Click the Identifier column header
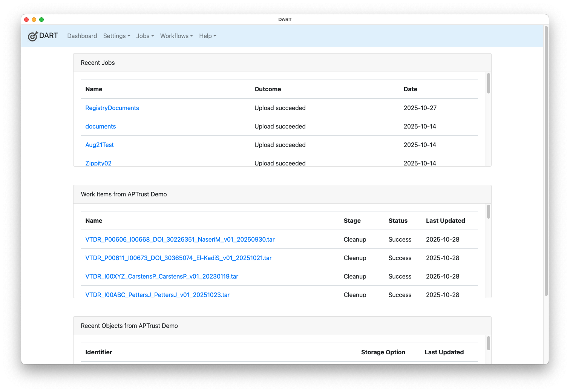Viewport: 570px width, 392px height. 99,352
